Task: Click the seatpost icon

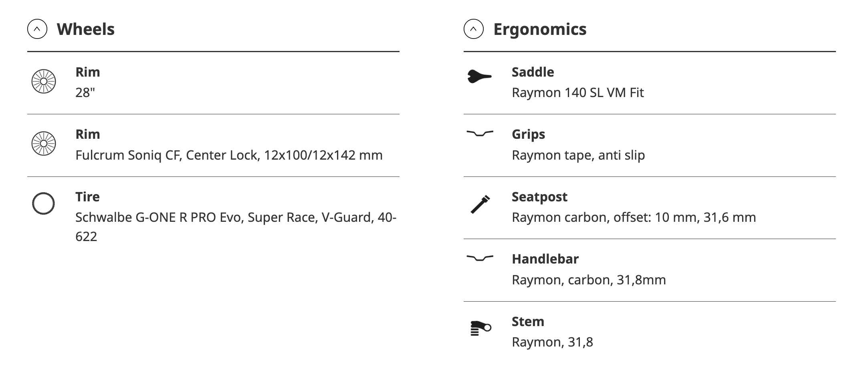Action: 480,204
